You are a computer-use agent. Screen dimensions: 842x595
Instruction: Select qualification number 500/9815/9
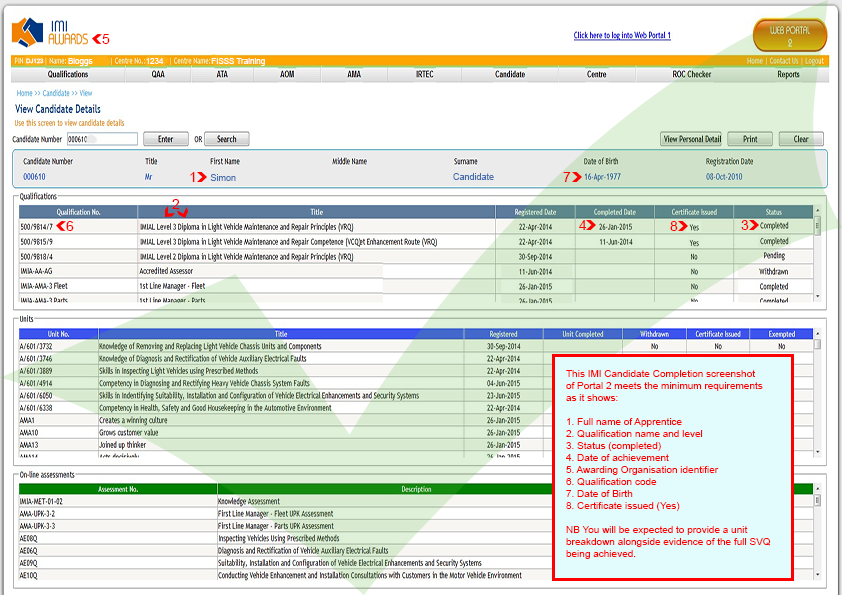[37, 242]
